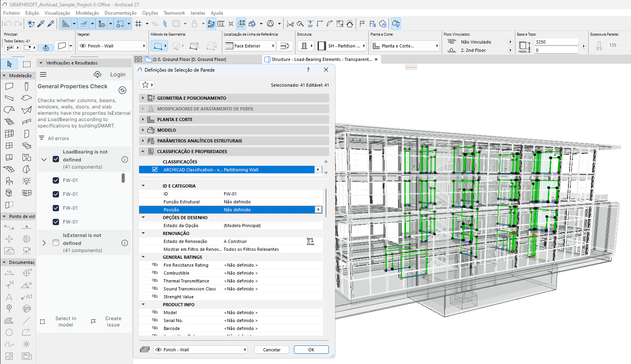Open the hamburger menu in checks panel
631x364 pixels.
[43, 74]
